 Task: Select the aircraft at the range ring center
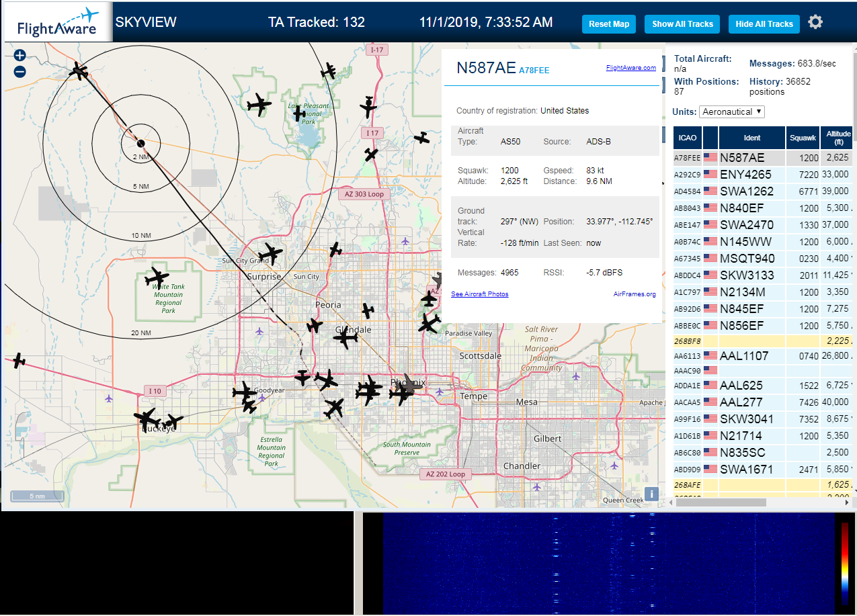140,143
